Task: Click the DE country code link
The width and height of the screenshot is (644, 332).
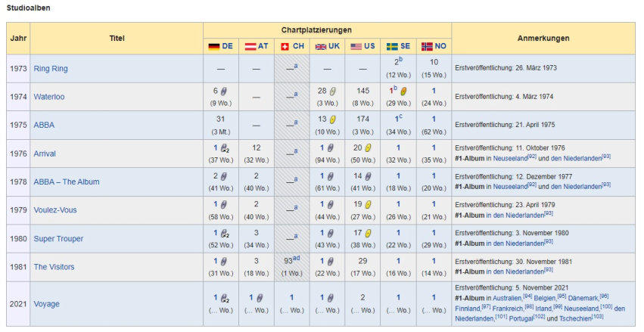Action: click(x=228, y=46)
